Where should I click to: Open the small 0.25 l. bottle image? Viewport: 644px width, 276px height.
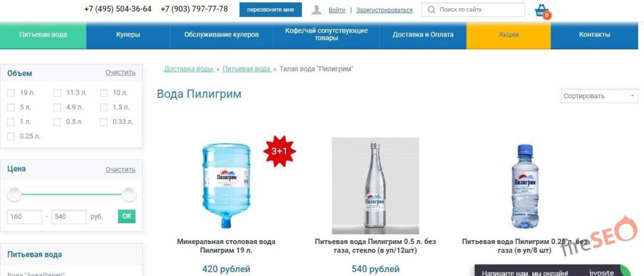[525, 187]
